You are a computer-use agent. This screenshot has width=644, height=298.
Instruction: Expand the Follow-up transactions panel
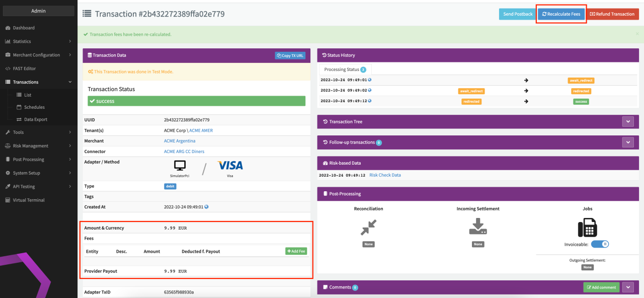click(x=627, y=142)
